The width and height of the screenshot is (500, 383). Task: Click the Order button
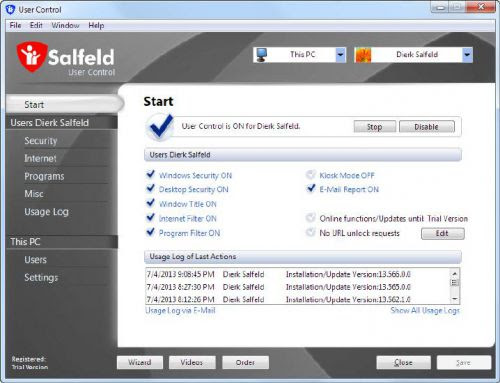tap(245, 362)
